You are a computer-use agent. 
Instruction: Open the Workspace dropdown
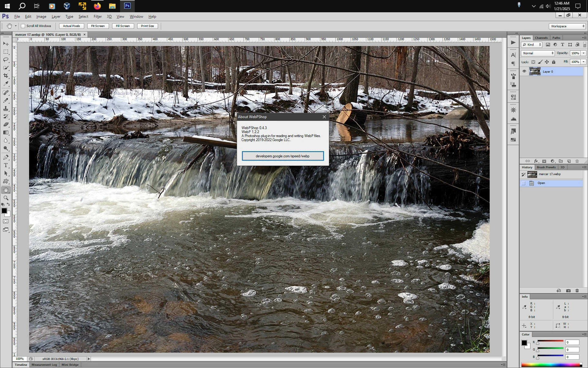pyautogui.click(x=567, y=26)
